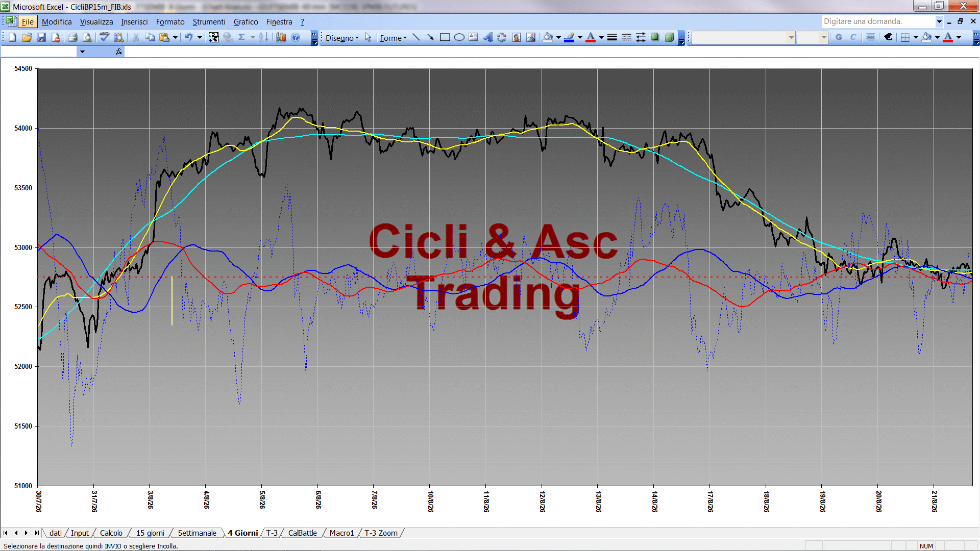Open the Disegno dropdown menu

342,38
